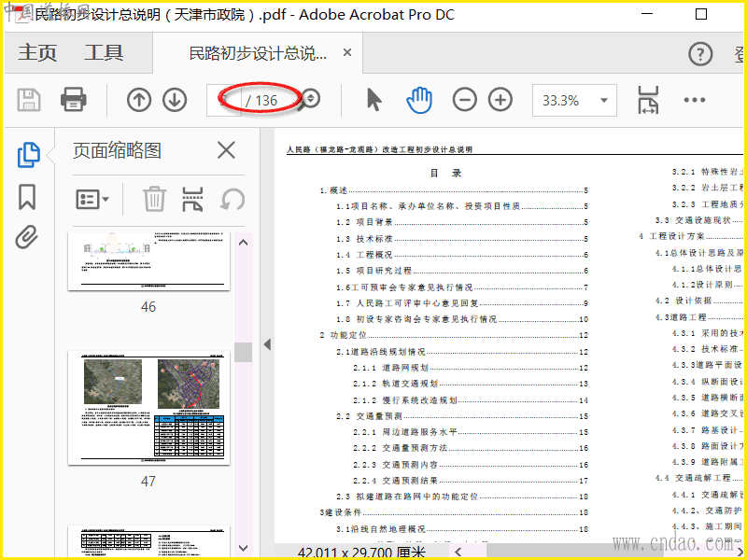Click thumbnail scrollbar up arrow
This screenshot has width=747, height=560.
pos(244,243)
